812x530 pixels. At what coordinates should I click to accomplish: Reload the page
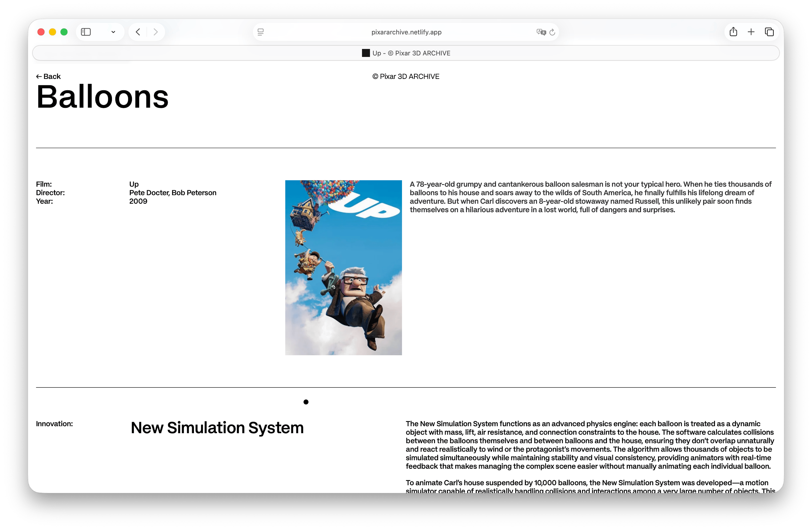[x=552, y=32]
